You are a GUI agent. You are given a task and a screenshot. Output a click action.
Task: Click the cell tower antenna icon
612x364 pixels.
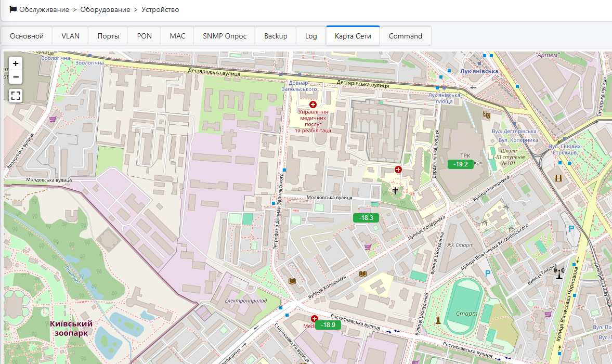pyautogui.click(x=559, y=272)
